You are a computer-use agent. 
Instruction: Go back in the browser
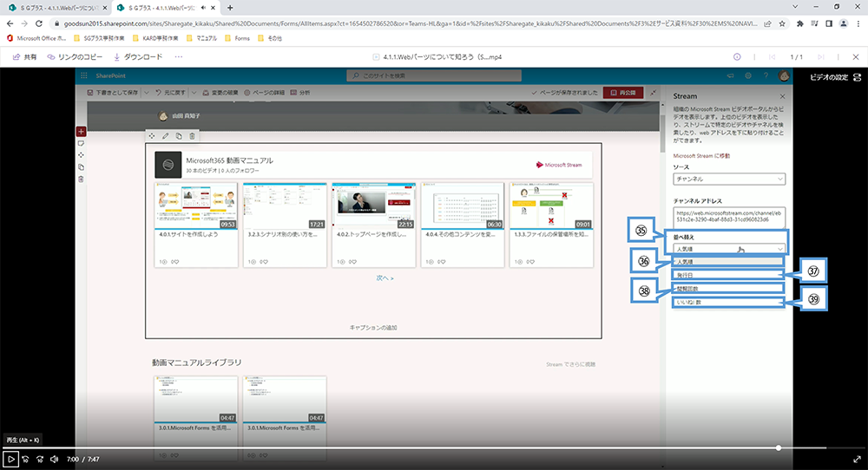10,23
